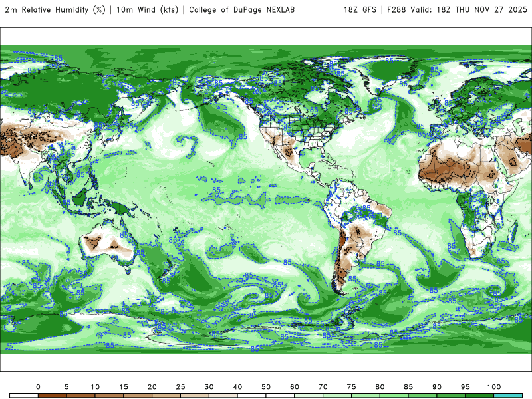Image resolution: width=532 pixels, height=399 pixels.
Task: Pick the light green 75–80 scale swatch
Action: pos(366,396)
